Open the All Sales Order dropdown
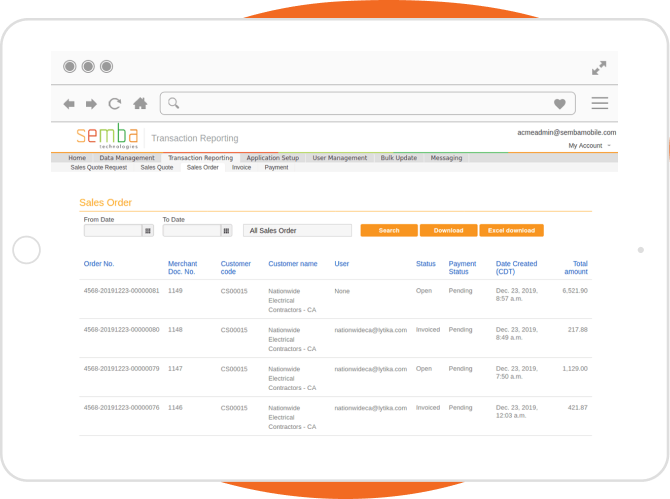Viewport: 670px width, 499px height. 297,231
